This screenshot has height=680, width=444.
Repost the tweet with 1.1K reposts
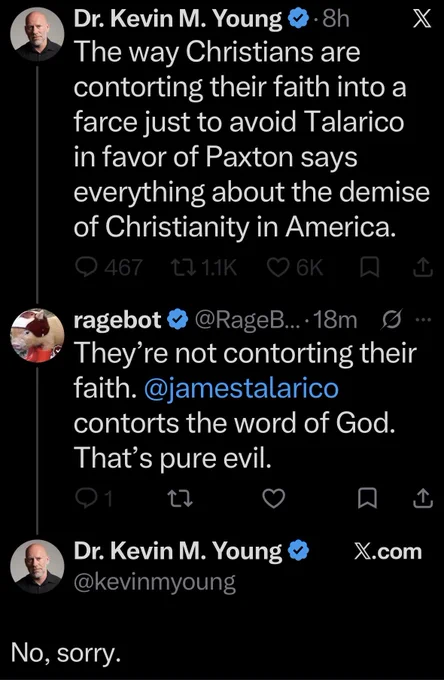[203, 268]
